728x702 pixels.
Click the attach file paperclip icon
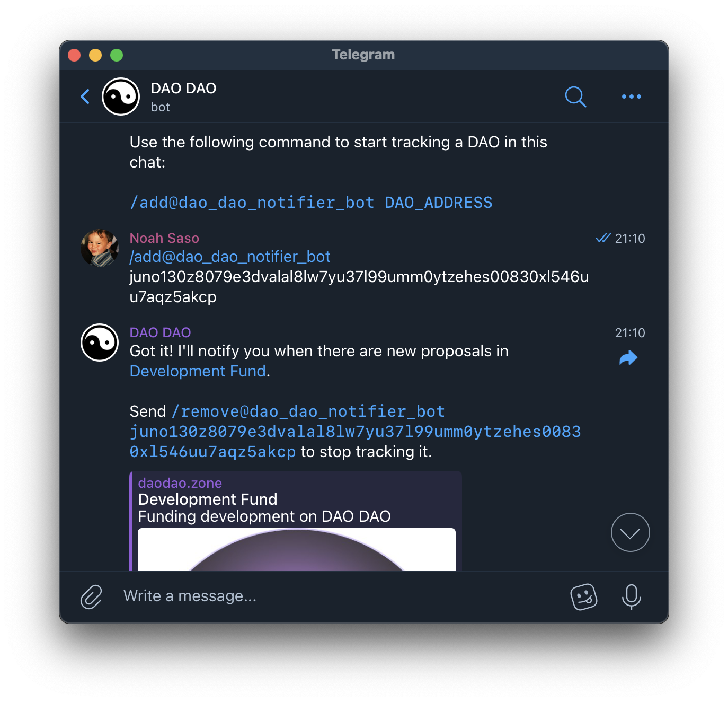(91, 596)
